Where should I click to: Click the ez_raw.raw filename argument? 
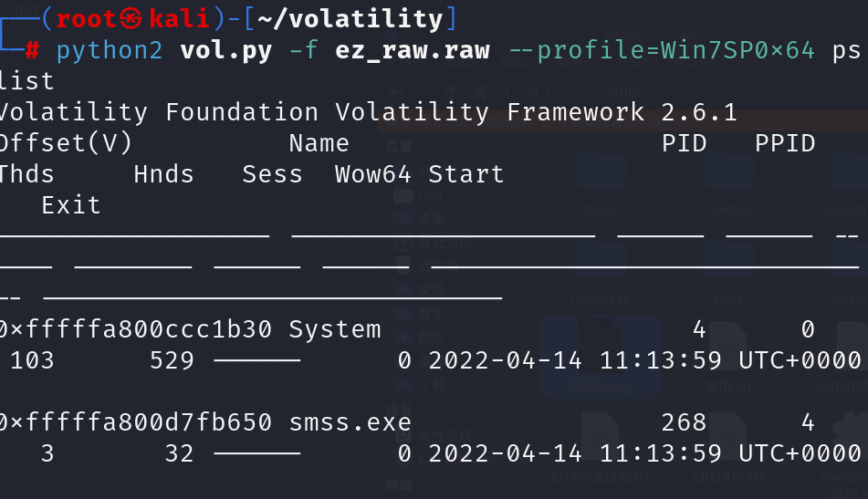(413, 49)
